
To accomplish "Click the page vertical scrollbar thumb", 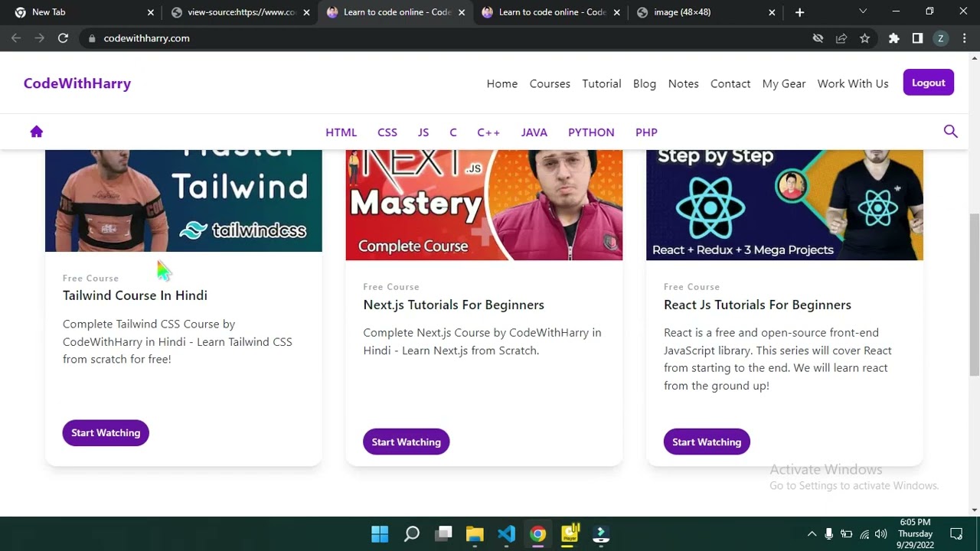I will coord(974,295).
